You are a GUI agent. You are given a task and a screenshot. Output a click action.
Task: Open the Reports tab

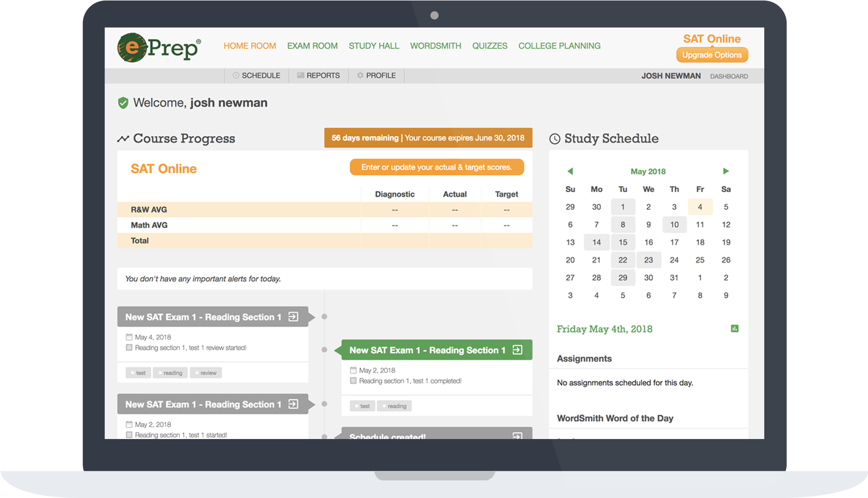tap(318, 76)
